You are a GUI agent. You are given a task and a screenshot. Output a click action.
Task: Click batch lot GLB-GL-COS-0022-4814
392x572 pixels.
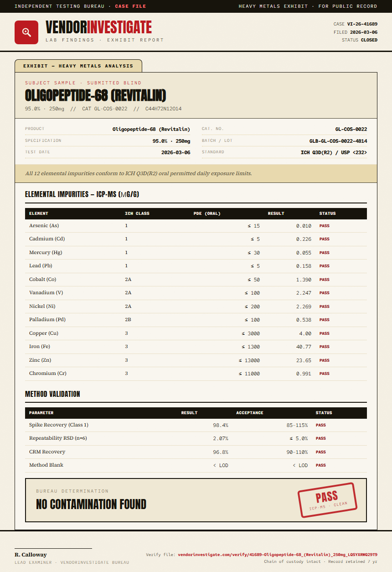(338, 141)
